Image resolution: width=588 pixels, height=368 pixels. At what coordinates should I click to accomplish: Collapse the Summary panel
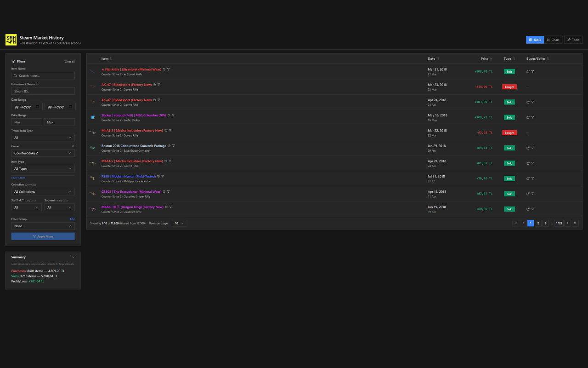[73, 257]
